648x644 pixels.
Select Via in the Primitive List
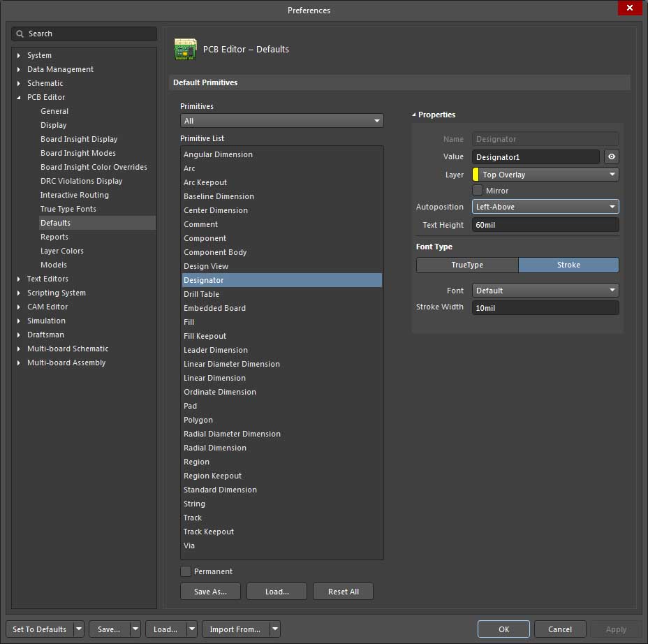coord(189,546)
